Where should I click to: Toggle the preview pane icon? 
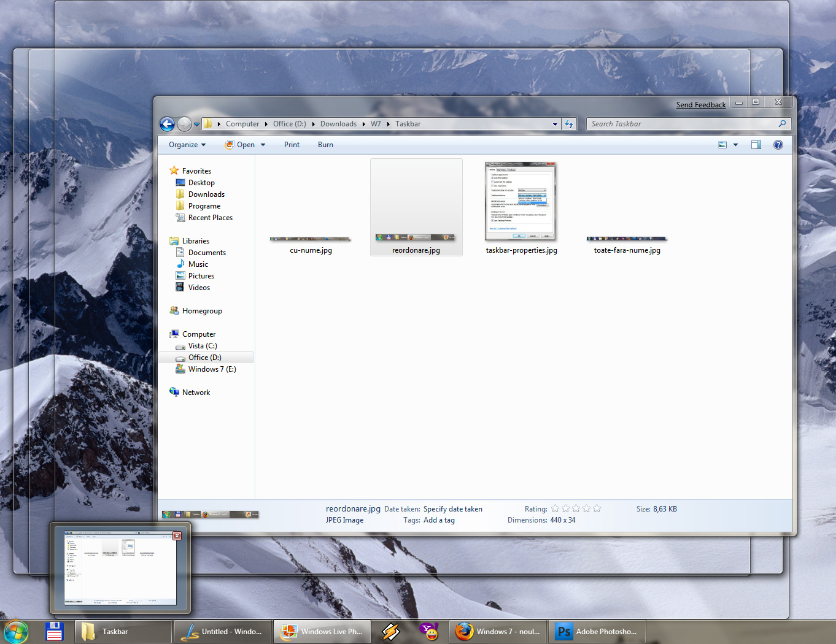756,145
